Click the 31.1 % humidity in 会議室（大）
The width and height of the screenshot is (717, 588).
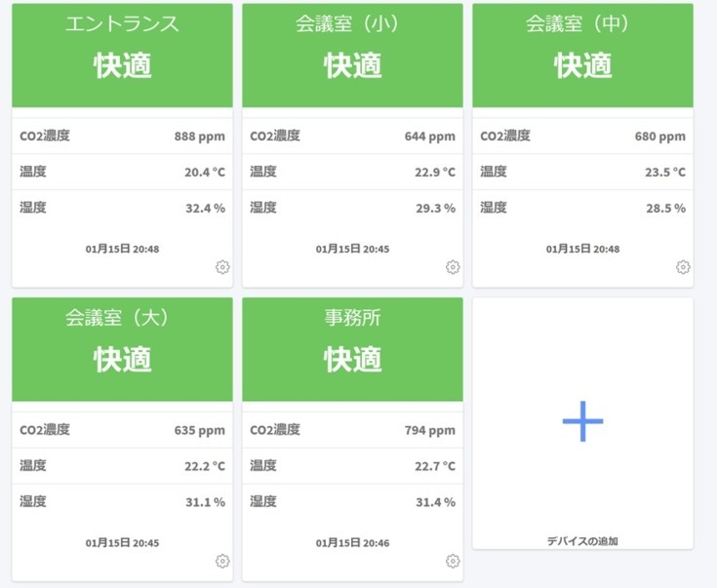tap(205, 502)
